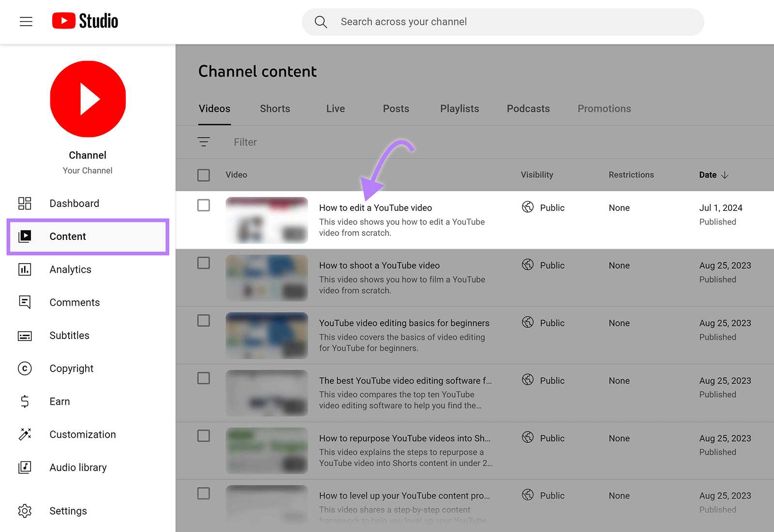The image size is (774, 532).
Task: Switch to the Videos tab
Action: [214, 109]
